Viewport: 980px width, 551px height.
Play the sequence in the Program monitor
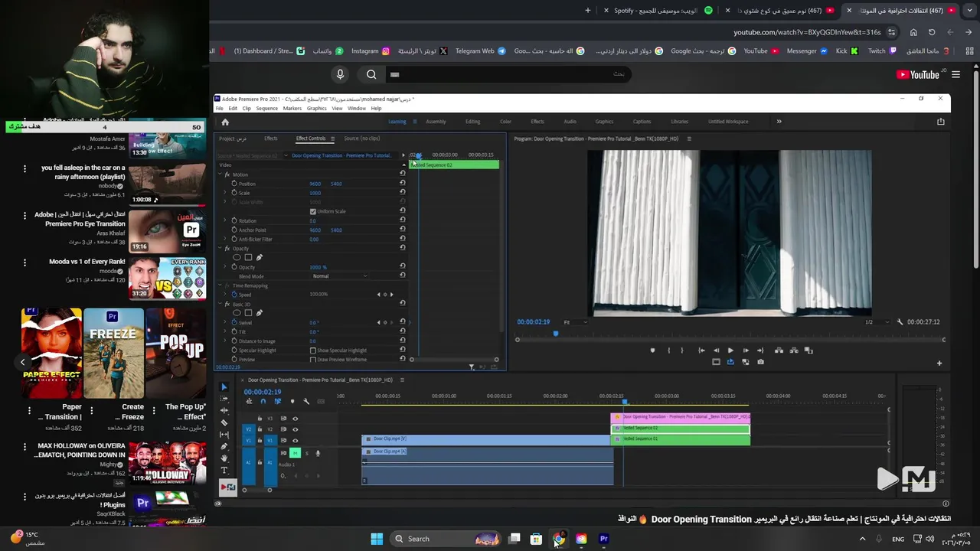point(730,350)
